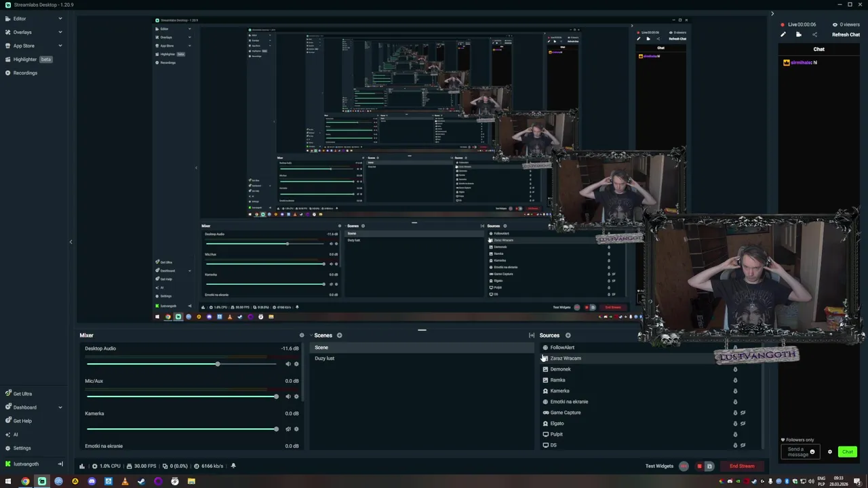Image resolution: width=868 pixels, height=488 pixels.
Task: Open performance stats chart icon
Action: point(82,466)
